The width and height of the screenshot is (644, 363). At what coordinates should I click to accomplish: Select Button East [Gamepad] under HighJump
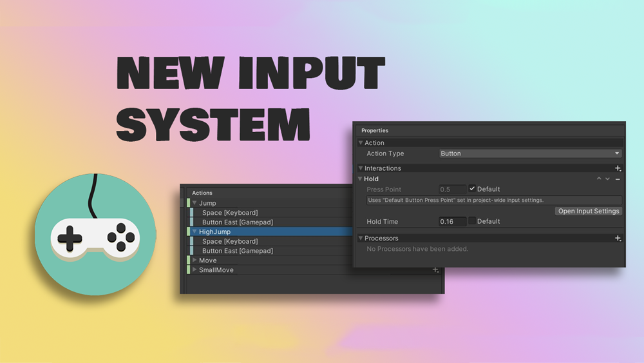(237, 251)
